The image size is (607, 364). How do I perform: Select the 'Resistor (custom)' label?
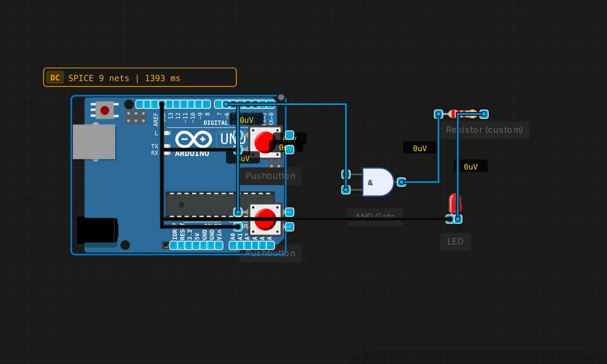[485, 130]
